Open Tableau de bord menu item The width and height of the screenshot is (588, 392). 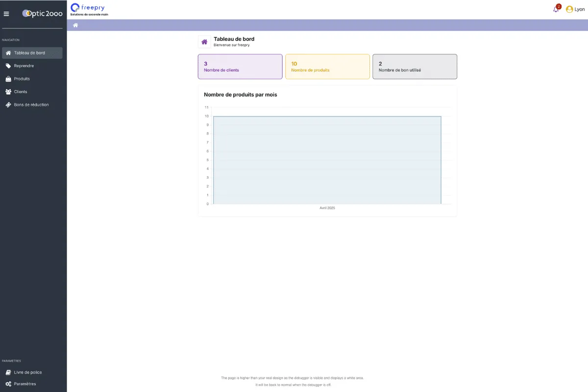pos(32,53)
